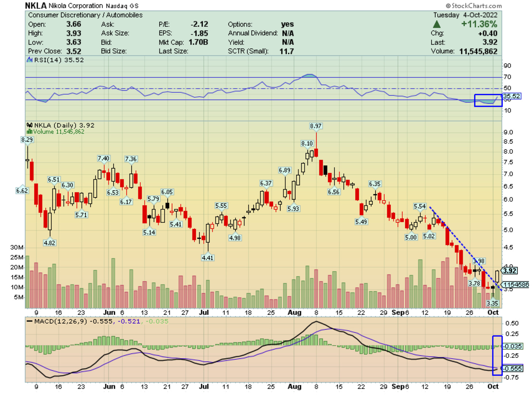Click the StockCharts.com label

coord(474,6)
